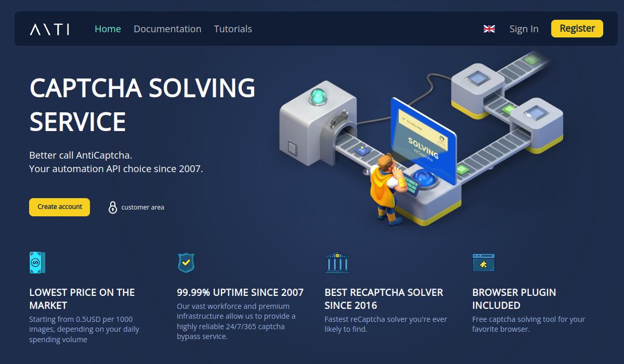Open the Documentation menu item
This screenshot has width=624, height=364.
pyautogui.click(x=167, y=29)
